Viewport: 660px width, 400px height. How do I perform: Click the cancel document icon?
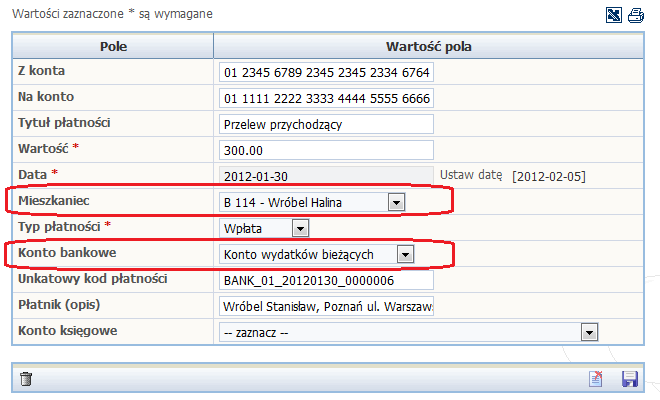pyautogui.click(x=596, y=379)
